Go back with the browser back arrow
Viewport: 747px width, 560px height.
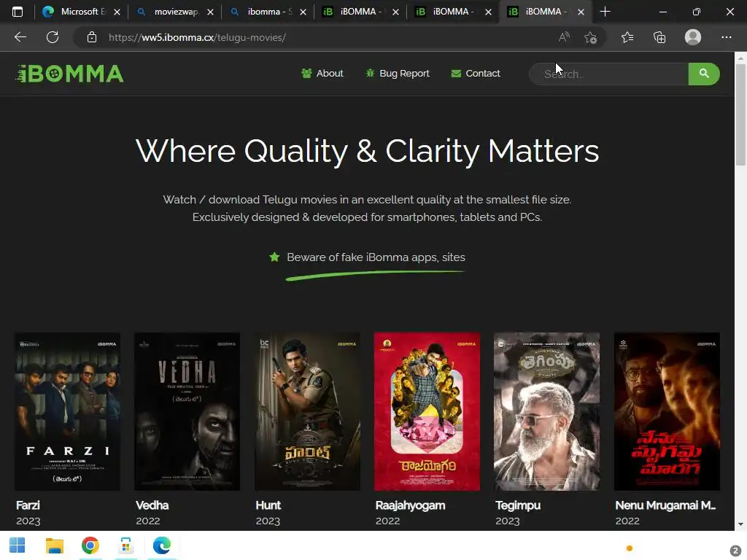(20, 37)
